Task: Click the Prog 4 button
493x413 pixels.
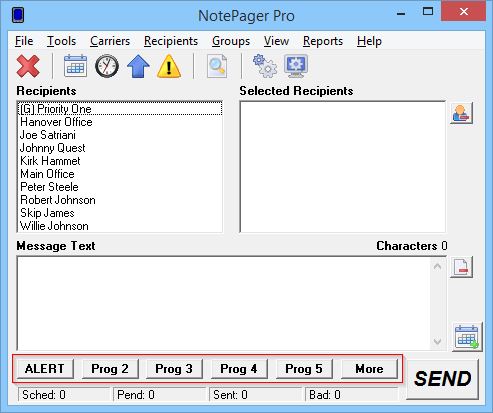Action: [x=239, y=369]
